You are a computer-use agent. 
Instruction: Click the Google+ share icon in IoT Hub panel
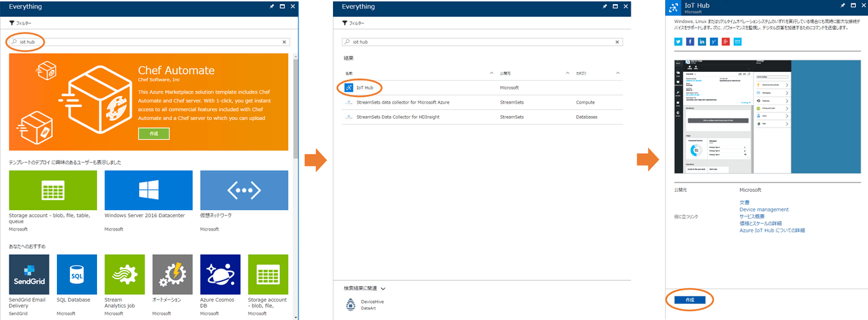click(x=726, y=42)
